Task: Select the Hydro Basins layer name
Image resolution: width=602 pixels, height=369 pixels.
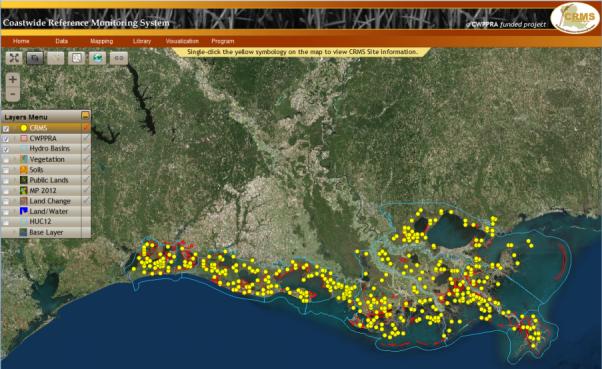Action: point(50,149)
